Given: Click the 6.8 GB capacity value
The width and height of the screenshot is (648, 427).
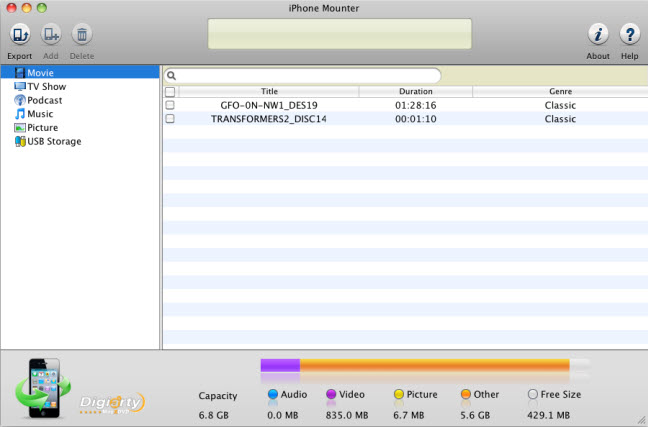Looking at the screenshot, I should pos(214,415).
